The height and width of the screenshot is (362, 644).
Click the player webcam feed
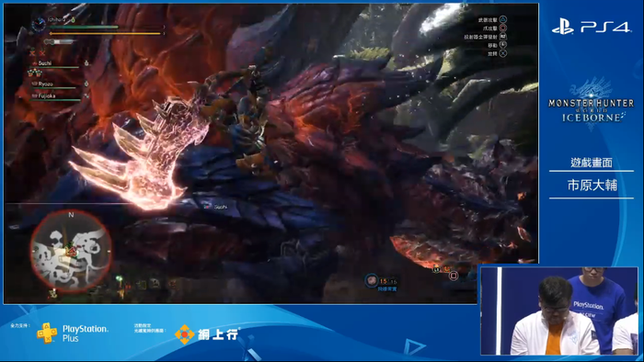[559, 311]
